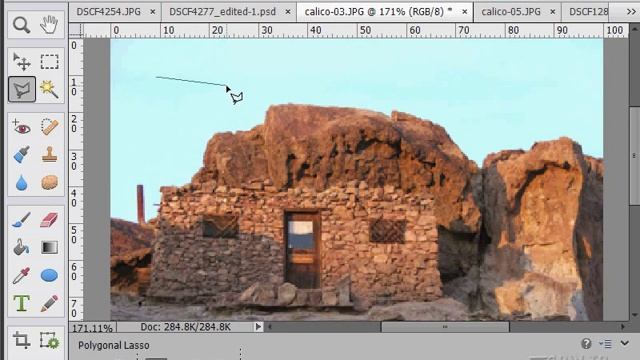The height and width of the screenshot is (360, 640).
Task: Click the Polygonal Lasso options label
Action: [114, 345]
